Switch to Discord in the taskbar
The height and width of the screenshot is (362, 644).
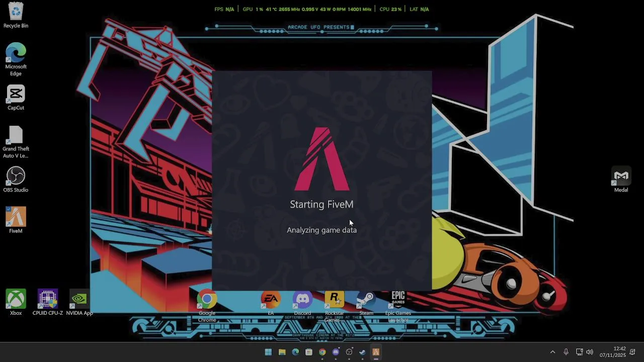[x=336, y=352]
